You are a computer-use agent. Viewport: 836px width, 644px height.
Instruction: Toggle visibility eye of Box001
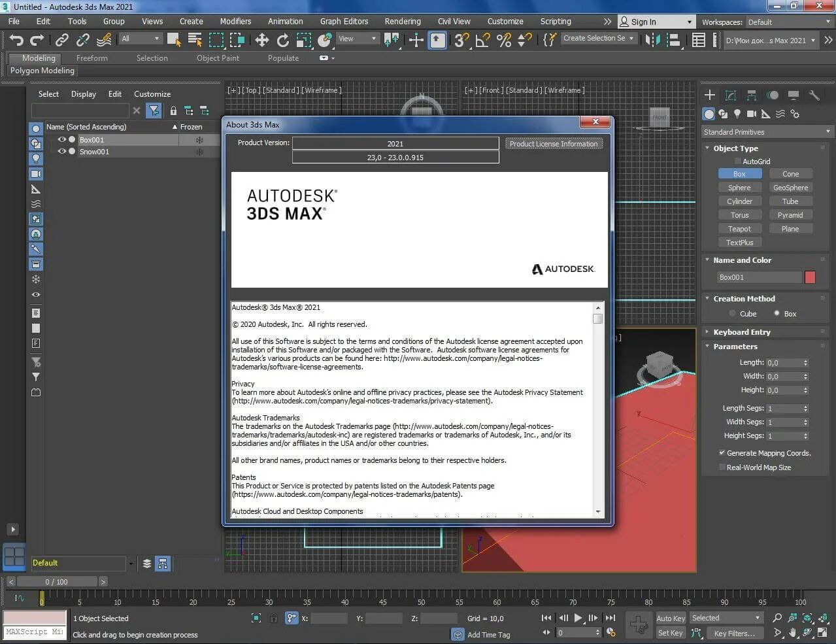pyautogui.click(x=62, y=139)
